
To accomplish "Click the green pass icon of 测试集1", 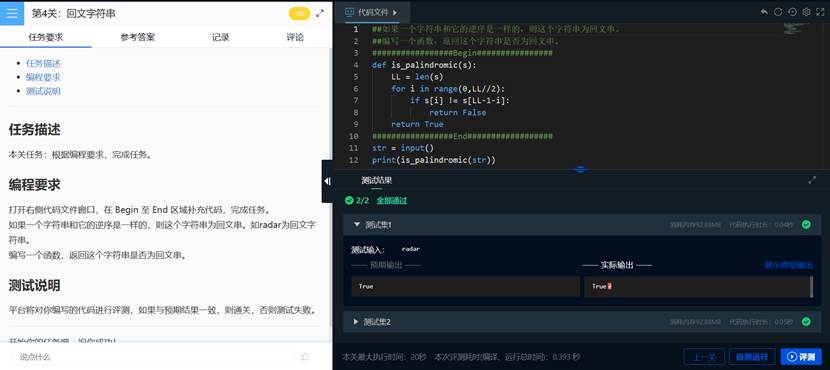I will click(806, 224).
